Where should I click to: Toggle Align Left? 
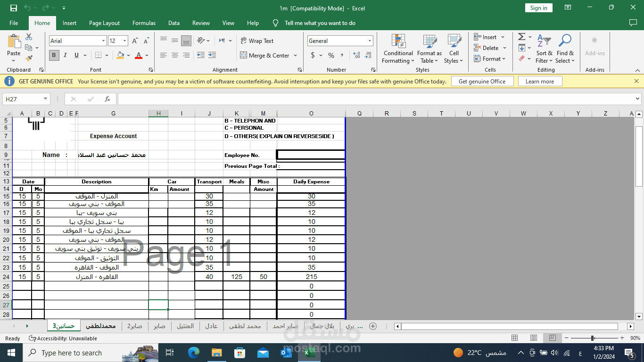(164, 55)
